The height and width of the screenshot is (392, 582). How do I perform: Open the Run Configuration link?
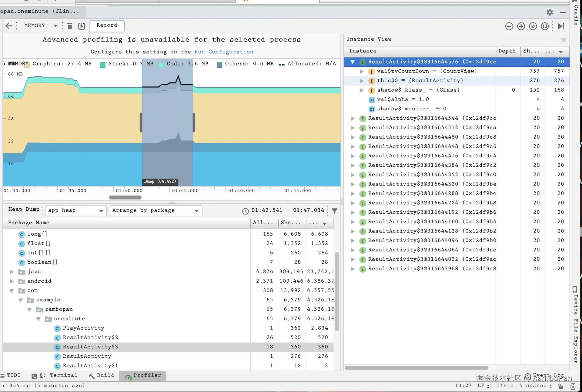224,52
